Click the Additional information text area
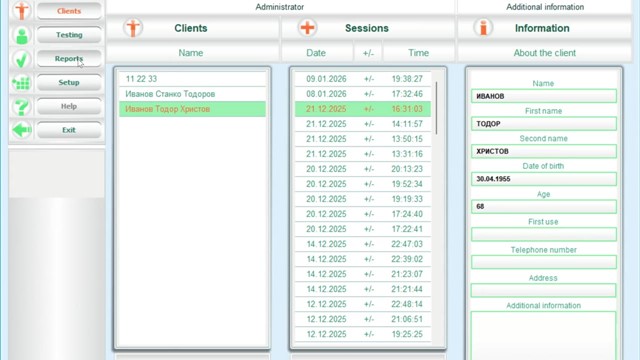This screenshot has height=360, width=640. (544, 336)
